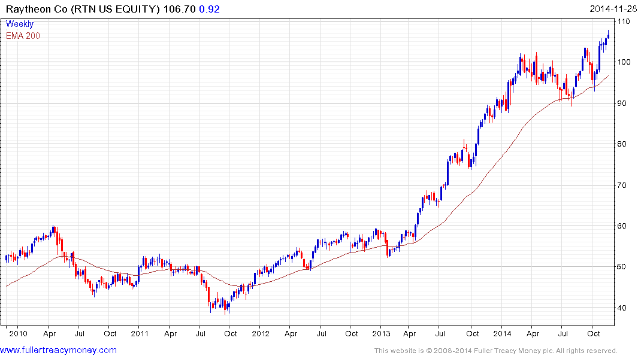The image size is (644, 359).
Task: Click the 110 price axis label
Action: click(624, 22)
